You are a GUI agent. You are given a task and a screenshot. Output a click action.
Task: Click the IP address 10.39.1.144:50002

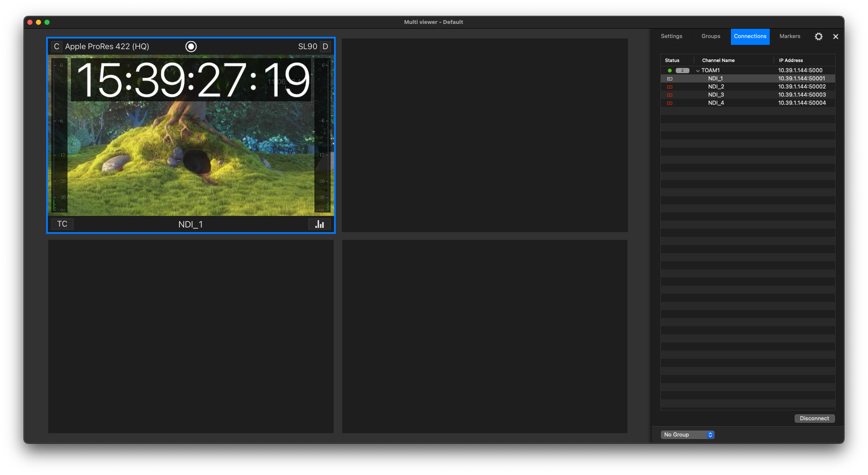[802, 87]
